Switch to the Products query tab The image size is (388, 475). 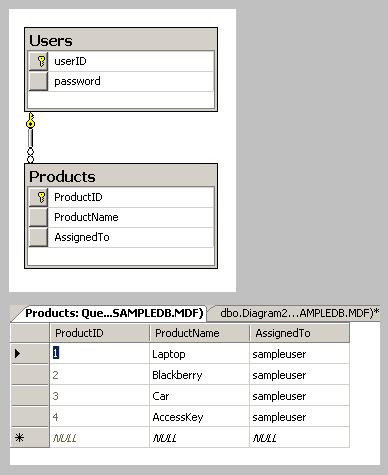pyautogui.click(x=113, y=313)
